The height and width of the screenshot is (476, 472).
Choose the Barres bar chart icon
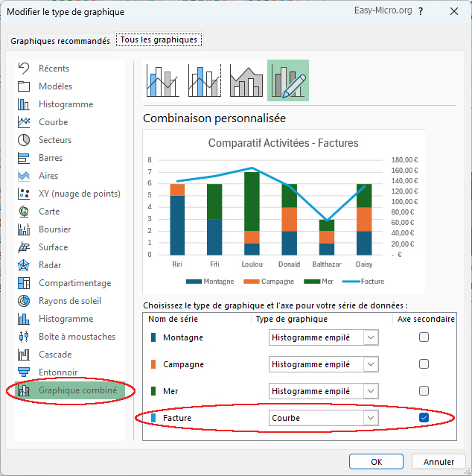(24, 158)
